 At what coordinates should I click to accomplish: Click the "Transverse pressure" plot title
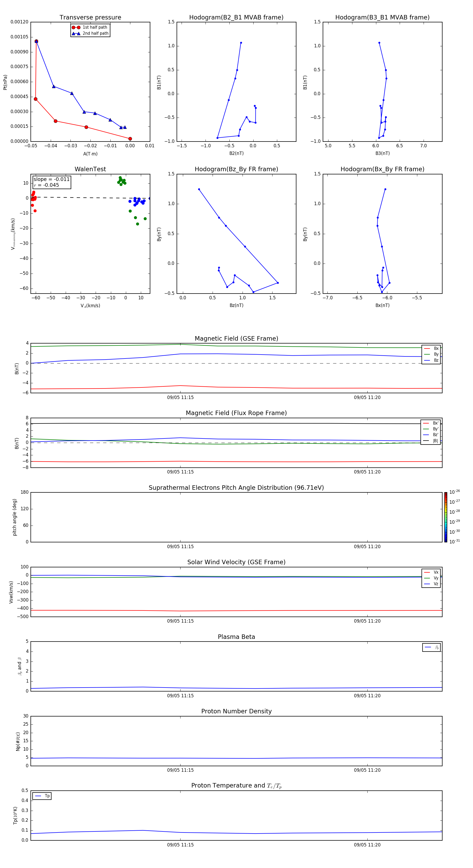pos(90,18)
